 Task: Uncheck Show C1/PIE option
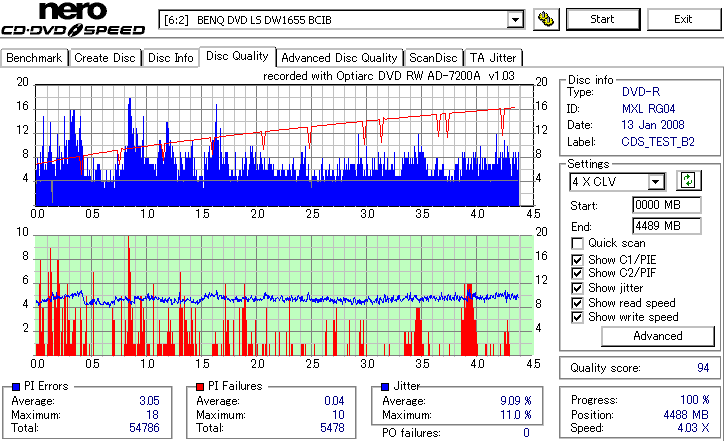click(x=577, y=260)
